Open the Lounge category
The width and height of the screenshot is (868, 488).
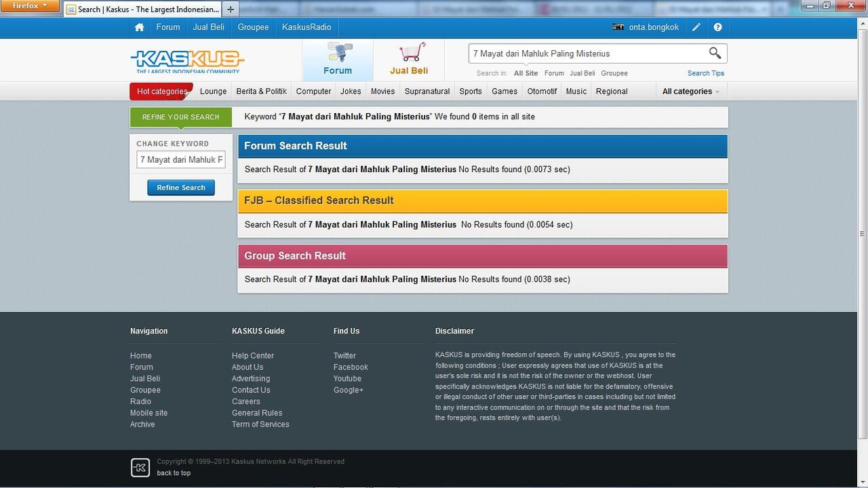tap(214, 91)
